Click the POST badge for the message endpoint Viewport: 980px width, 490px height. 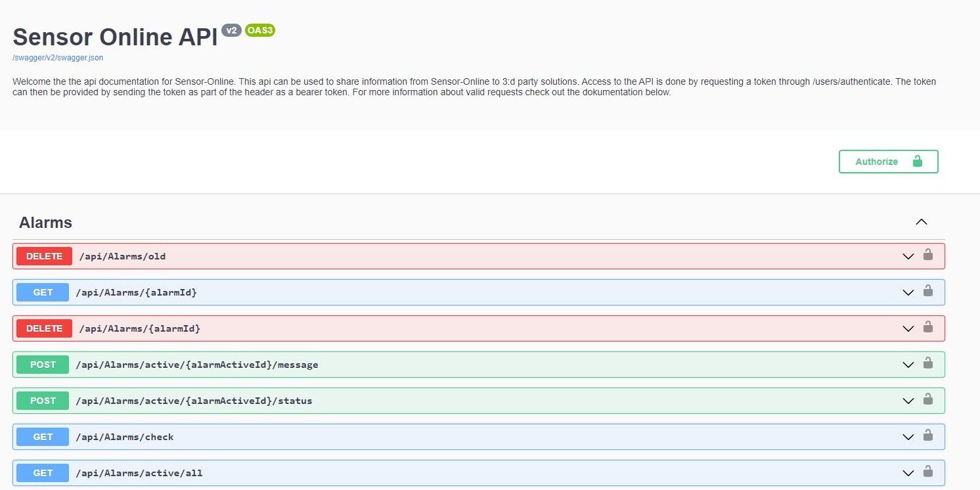[43, 365]
